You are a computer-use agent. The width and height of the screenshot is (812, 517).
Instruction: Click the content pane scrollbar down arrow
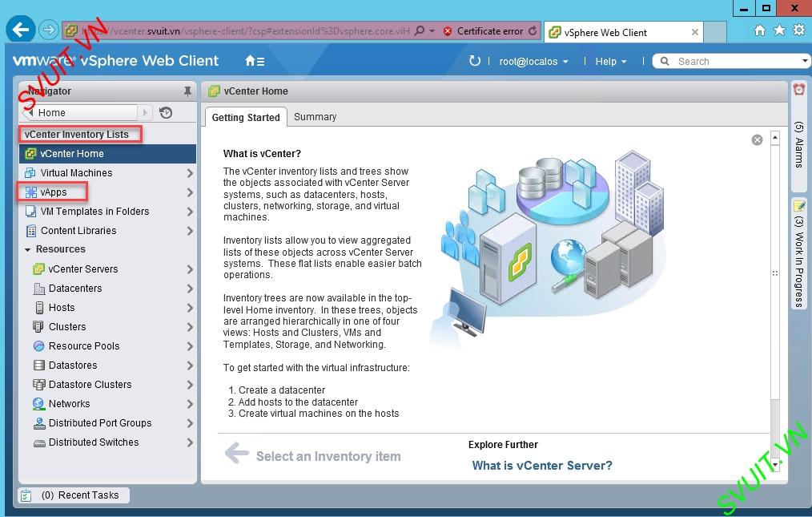pos(774,463)
